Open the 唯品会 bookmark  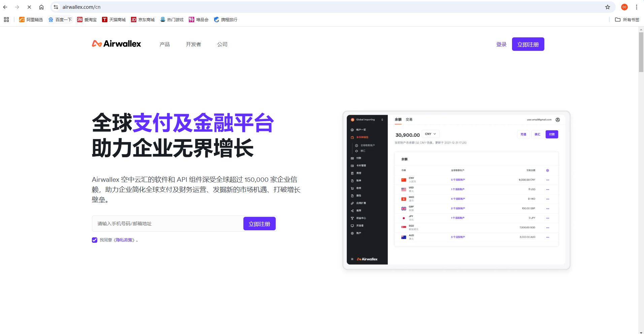199,20
